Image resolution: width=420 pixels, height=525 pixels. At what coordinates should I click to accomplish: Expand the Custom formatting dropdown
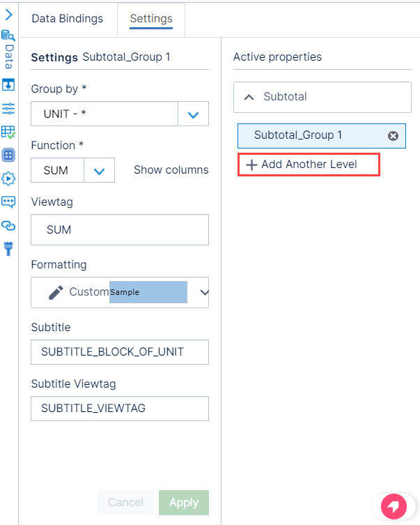tap(204, 292)
